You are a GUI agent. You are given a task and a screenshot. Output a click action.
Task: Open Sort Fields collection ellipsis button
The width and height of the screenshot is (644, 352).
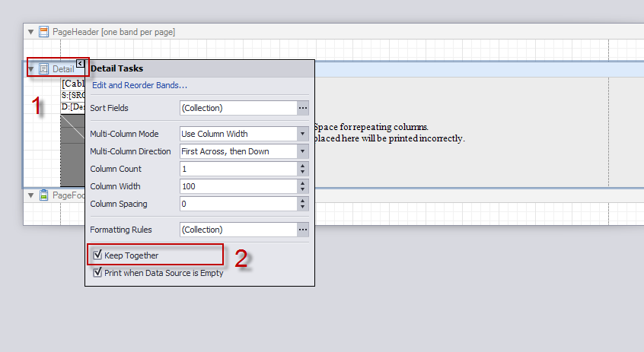click(x=303, y=108)
